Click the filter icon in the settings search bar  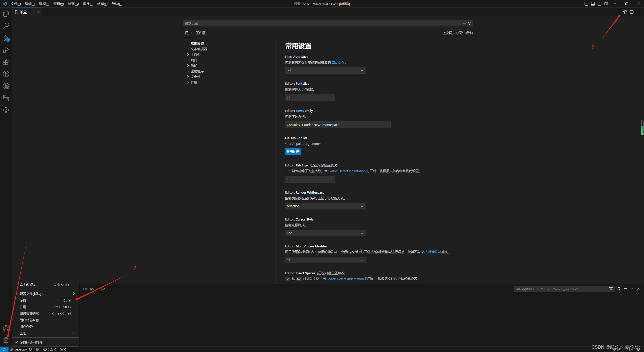[x=469, y=23]
